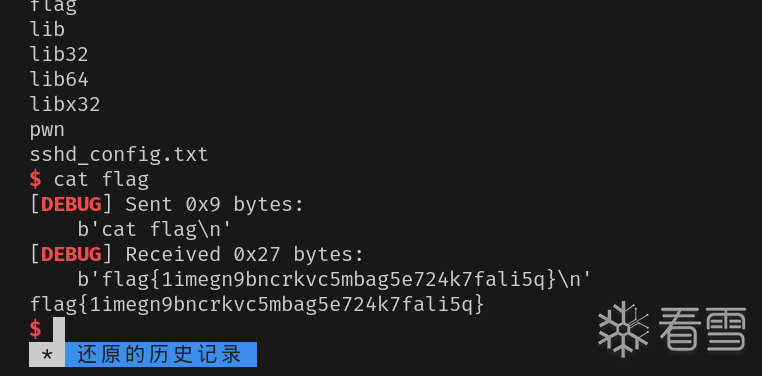Click the b'cat flag\n' sent bytes text

pos(154,229)
